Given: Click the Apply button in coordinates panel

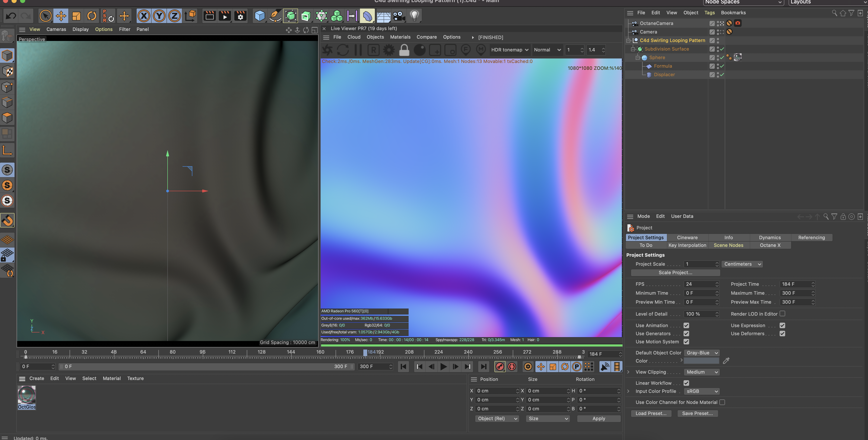Looking at the screenshot, I should click(x=598, y=418).
